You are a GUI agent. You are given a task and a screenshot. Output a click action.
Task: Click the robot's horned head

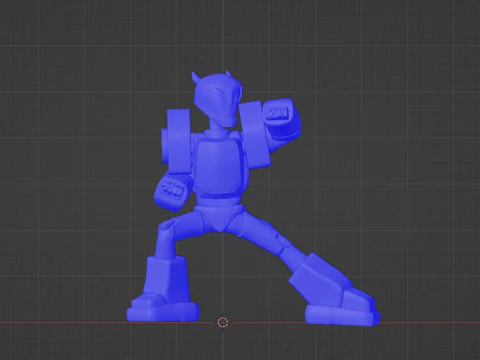coord(217,99)
